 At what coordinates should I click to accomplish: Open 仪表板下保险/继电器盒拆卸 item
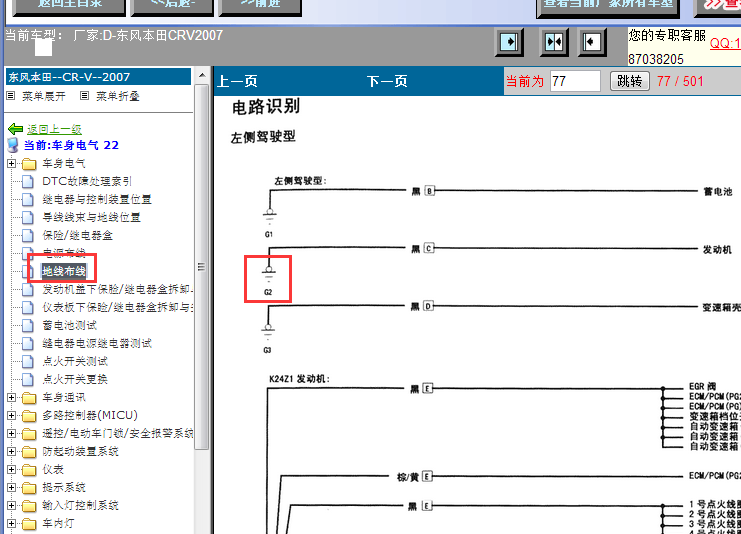pos(117,307)
